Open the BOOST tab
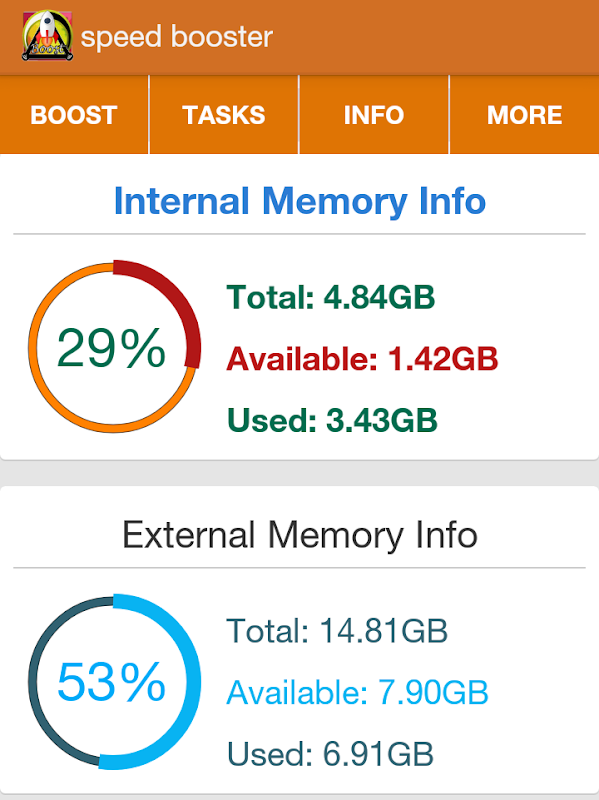Viewport: 599px width, 800px height. click(74, 115)
